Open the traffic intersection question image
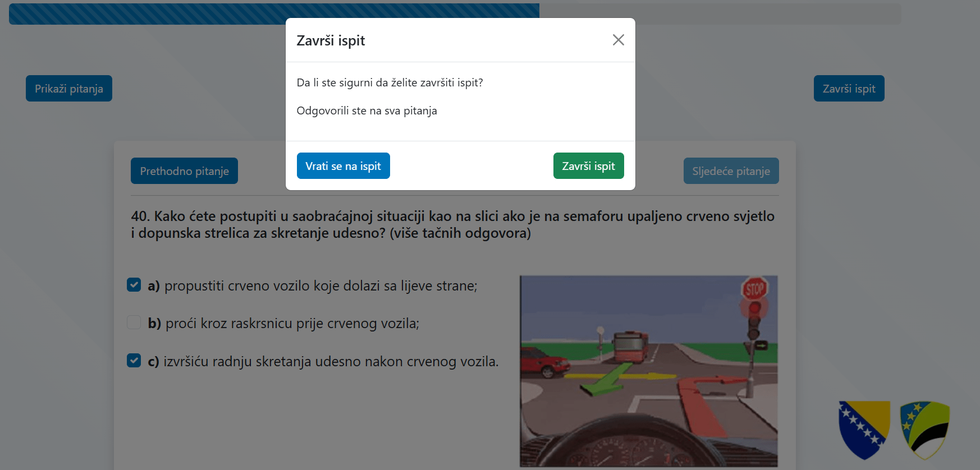Viewport: 980px width, 470px height. [649, 371]
